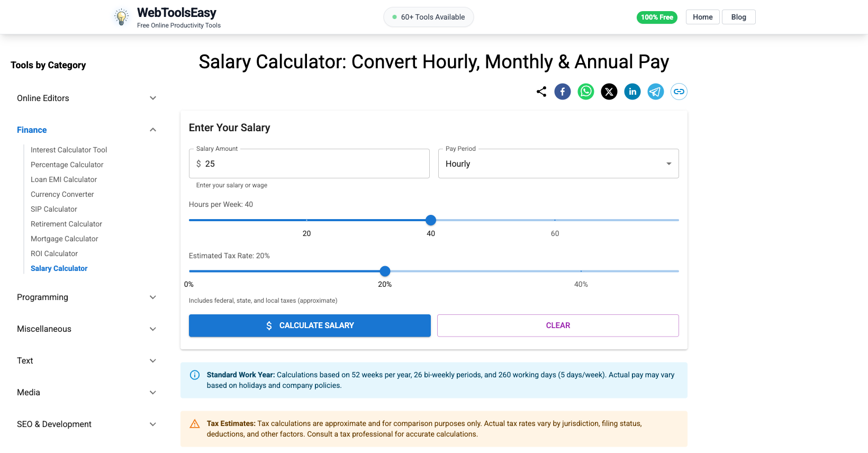Viewport: 868px width, 453px height.
Task: Go to the Home page
Action: [702, 16]
